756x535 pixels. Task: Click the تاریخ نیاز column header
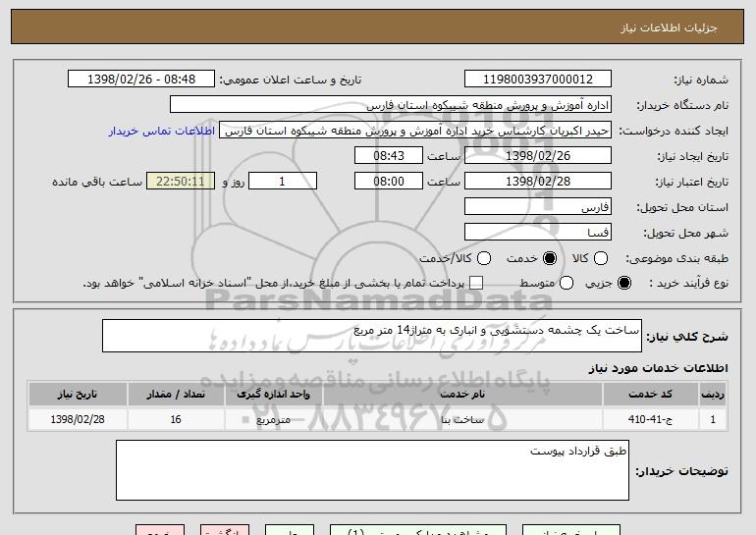tap(78, 395)
